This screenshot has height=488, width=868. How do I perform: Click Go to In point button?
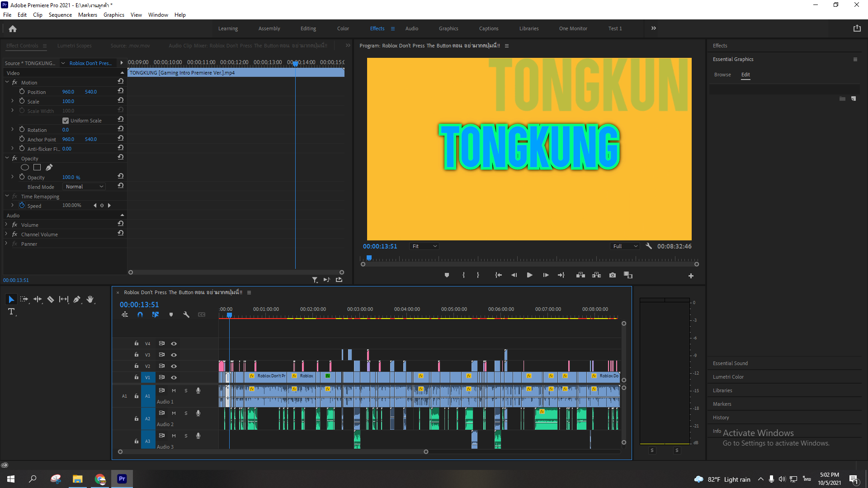click(498, 275)
